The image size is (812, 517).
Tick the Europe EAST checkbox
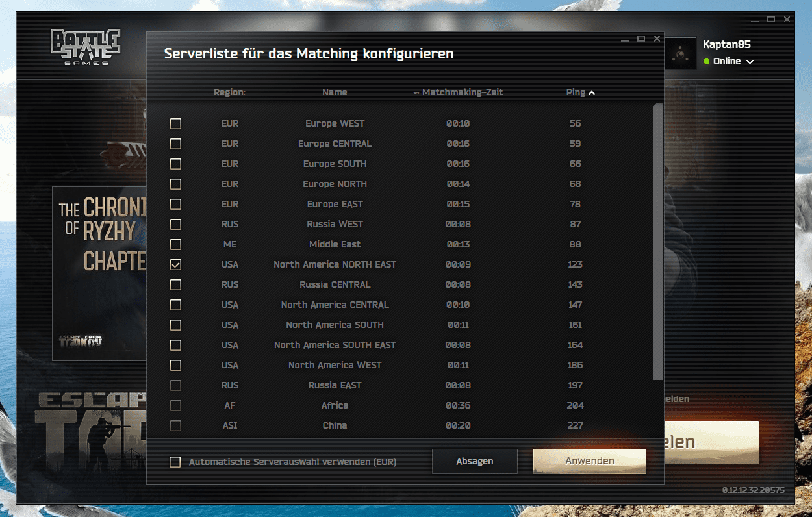pyautogui.click(x=175, y=204)
